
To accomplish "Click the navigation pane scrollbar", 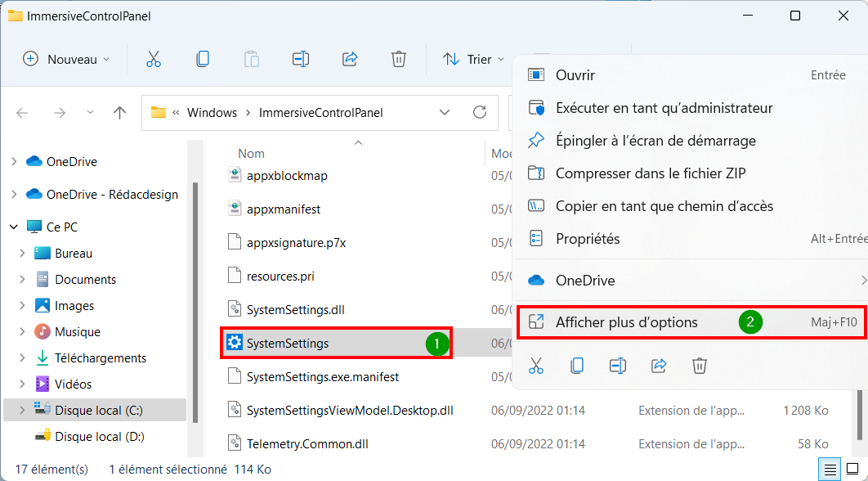I will (195, 303).
